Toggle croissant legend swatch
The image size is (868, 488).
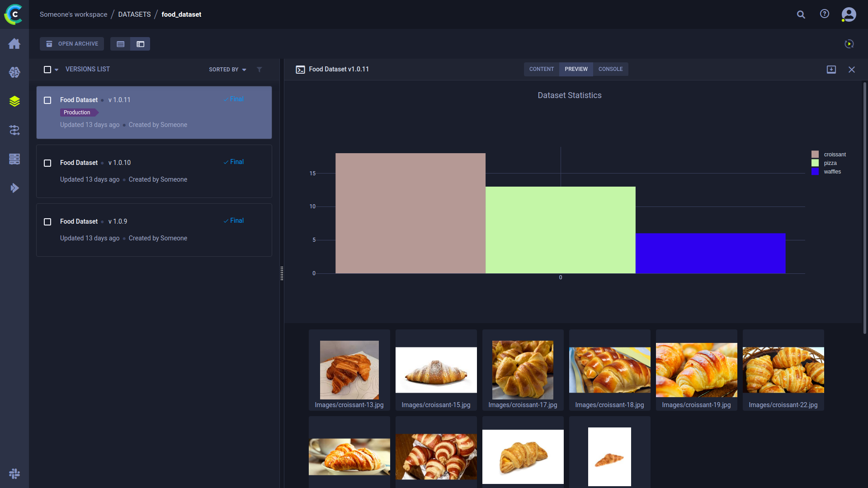pyautogui.click(x=815, y=155)
